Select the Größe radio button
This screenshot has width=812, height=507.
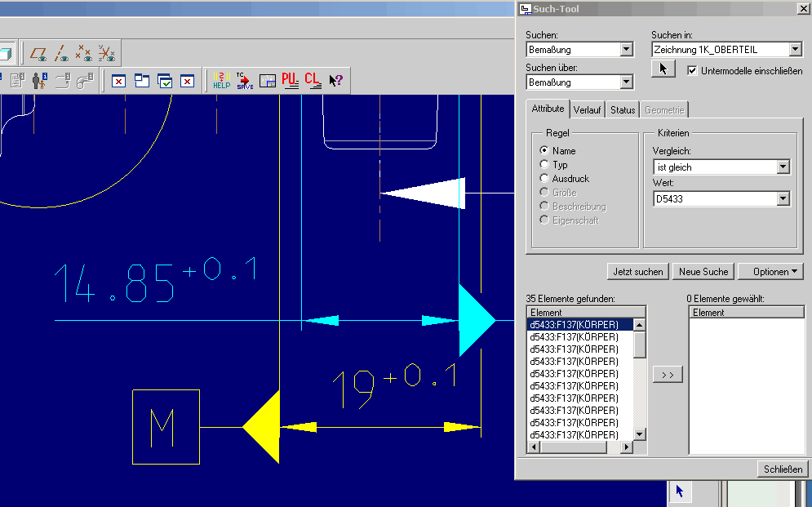[x=544, y=192]
